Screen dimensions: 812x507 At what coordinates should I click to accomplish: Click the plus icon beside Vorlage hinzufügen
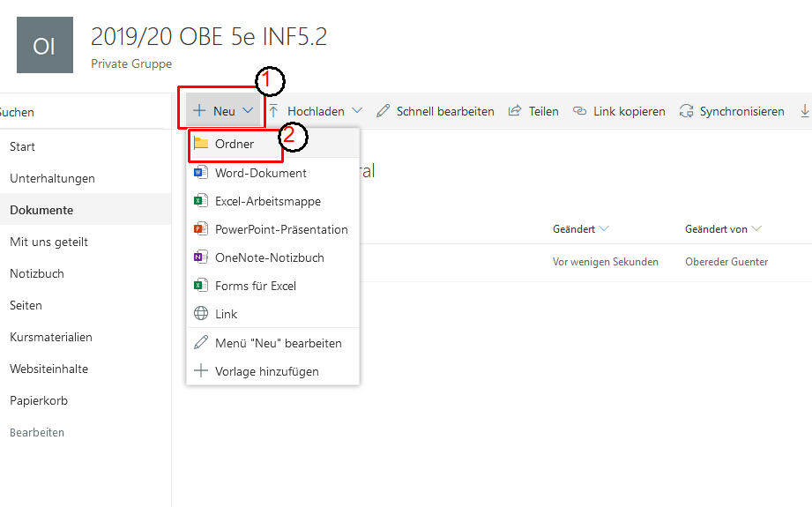pyautogui.click(x=201, y=371)
